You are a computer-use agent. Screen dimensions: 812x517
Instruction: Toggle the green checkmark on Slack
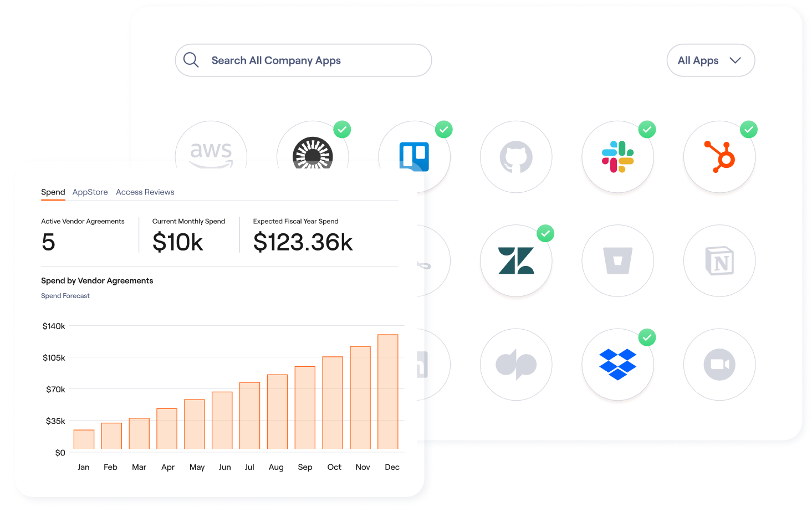pyautogui.click(x=647, y=129)
